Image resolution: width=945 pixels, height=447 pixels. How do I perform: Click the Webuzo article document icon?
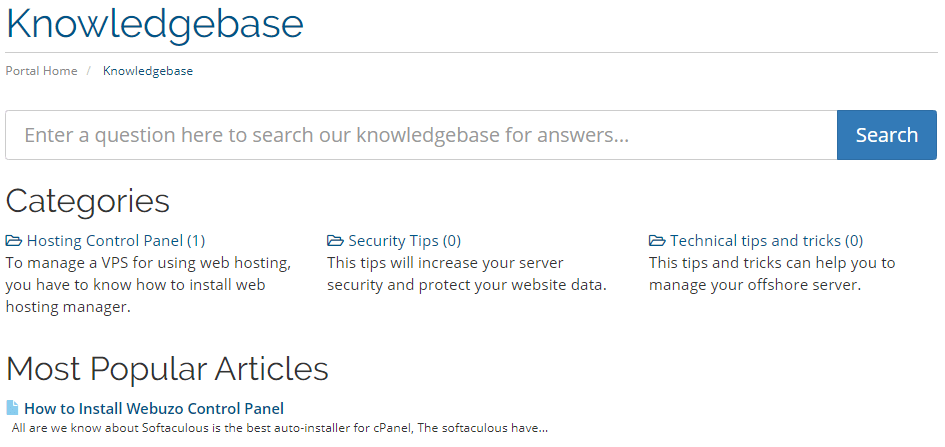click(12, 408)
